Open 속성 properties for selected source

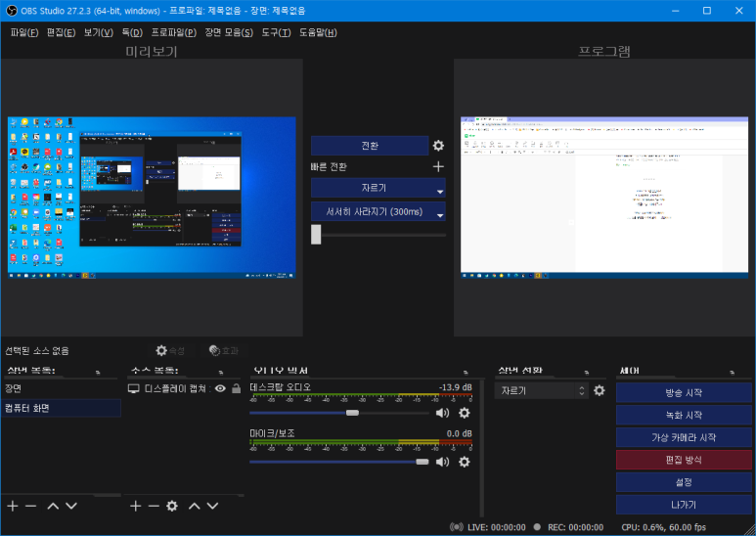click(x=171, y=350)
